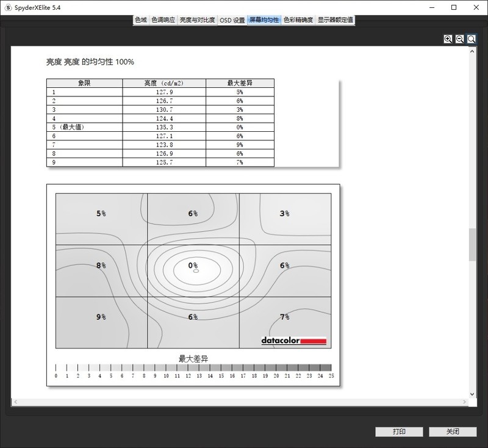This screenshot has height=448, width=488.
Task: Click the 8% cell in the table
Action: pyautogui.click(x=240, y=118)
